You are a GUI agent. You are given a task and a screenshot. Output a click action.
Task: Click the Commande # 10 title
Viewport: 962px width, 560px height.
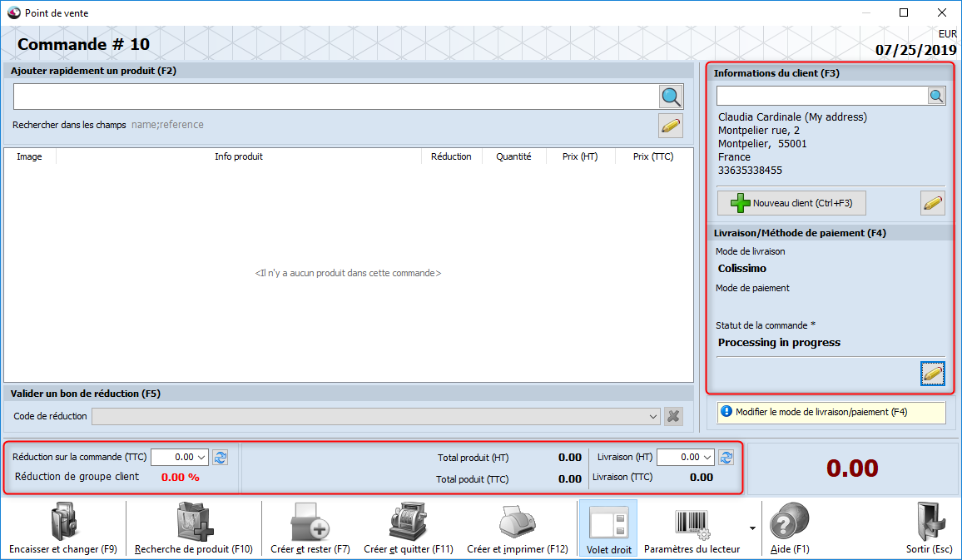[x=83, y=44]
